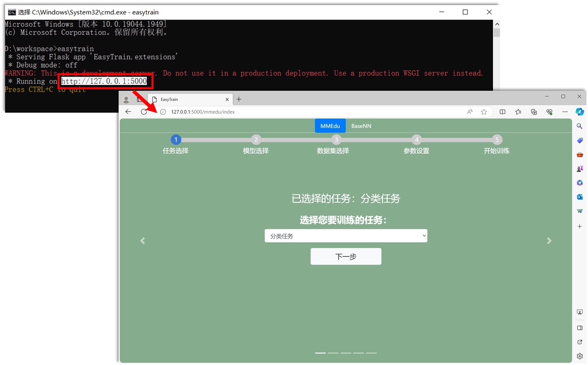Show previous carousel slide with left arrow
The height and width of the screenshot is (365, 588).
(142, 241)
